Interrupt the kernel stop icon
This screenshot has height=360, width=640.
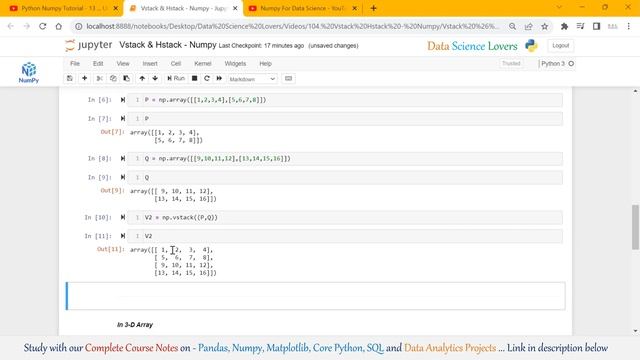pyautogui.click(x=195, y=78)
